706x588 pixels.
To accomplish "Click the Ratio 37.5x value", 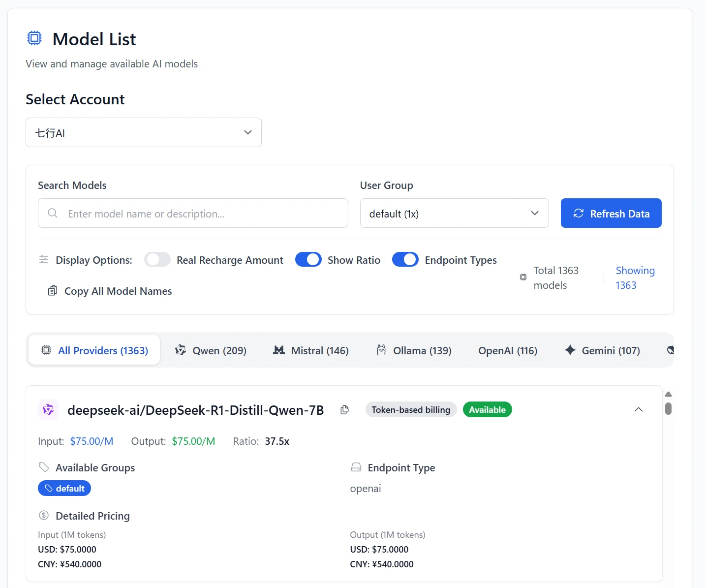I will point(277,441).
